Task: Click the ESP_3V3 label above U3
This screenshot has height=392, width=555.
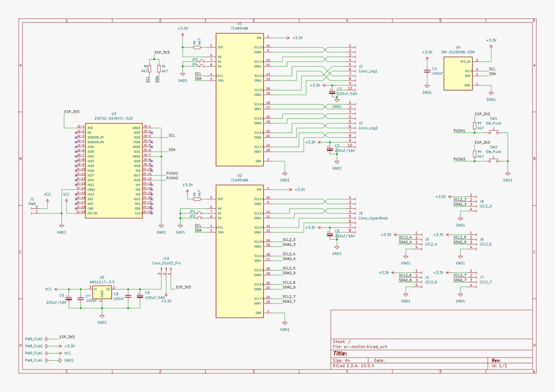Action: coord(72,112)
